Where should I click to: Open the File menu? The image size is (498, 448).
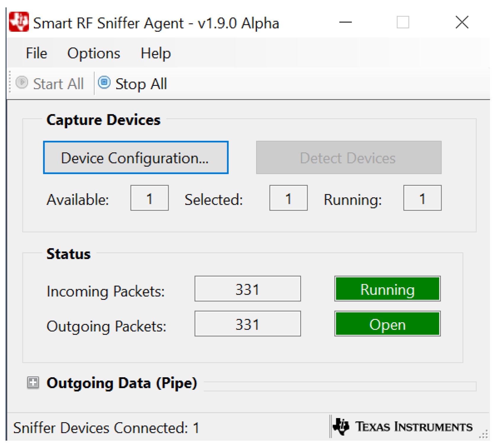(36, 53)
